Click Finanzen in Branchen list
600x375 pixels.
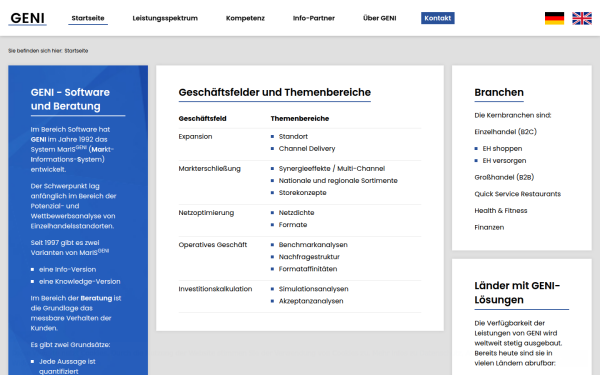(489, 227)
